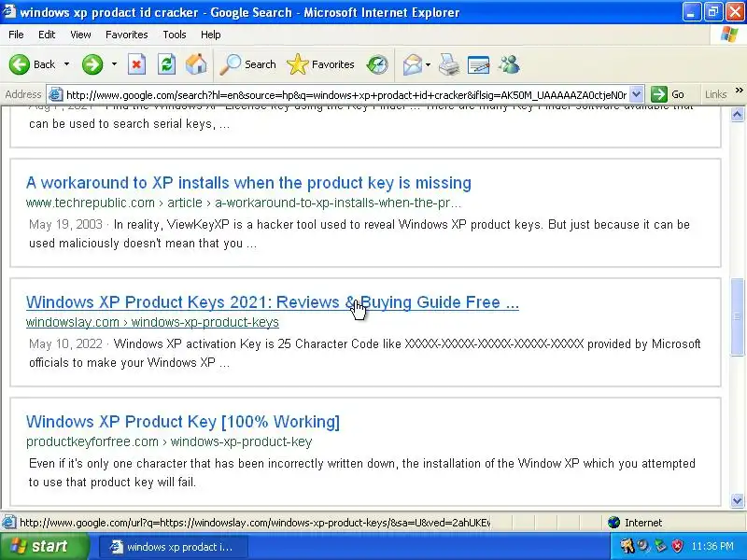This screenshot has width=747, height=560.
Task: Click the Links toolbar label
Action: pyautogui.click(x=715, y=94)
